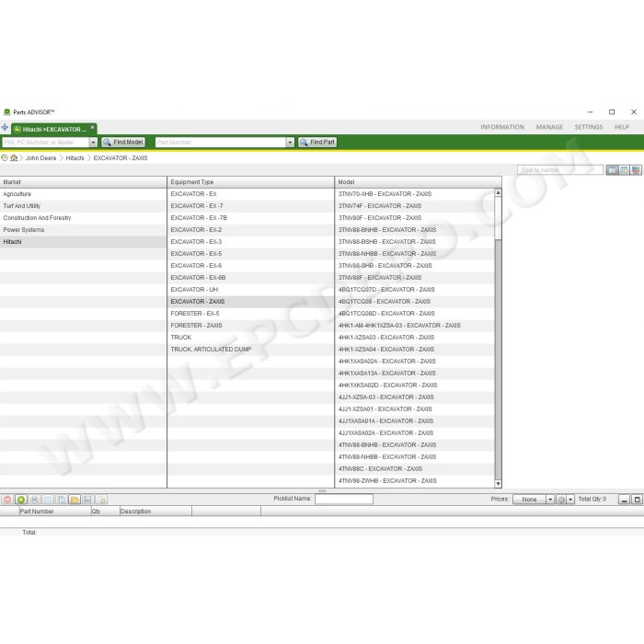The height and width of the screenshot is (644, 644).
Task: Click Model list scrollbar down arrow
Action: (499, 484)
